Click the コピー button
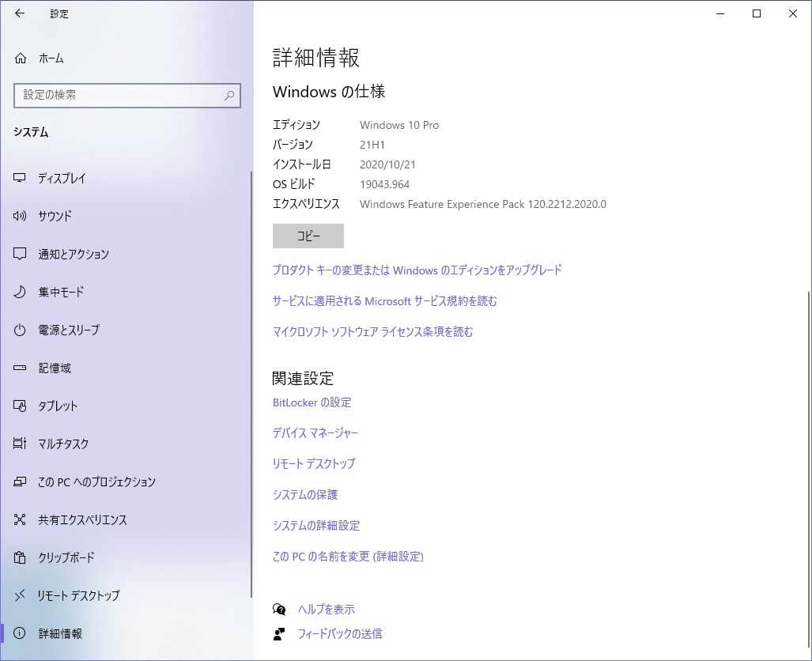 pyautogui.click(x=308, y=236)
